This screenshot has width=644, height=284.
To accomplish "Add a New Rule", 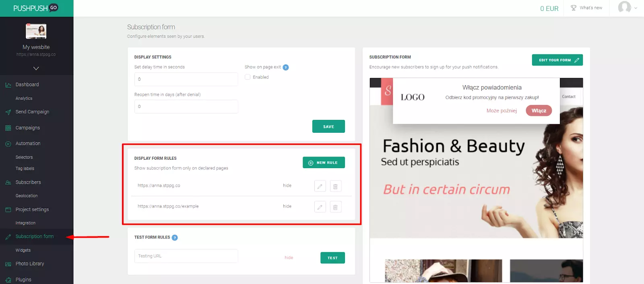I will (x=324, y=163).
